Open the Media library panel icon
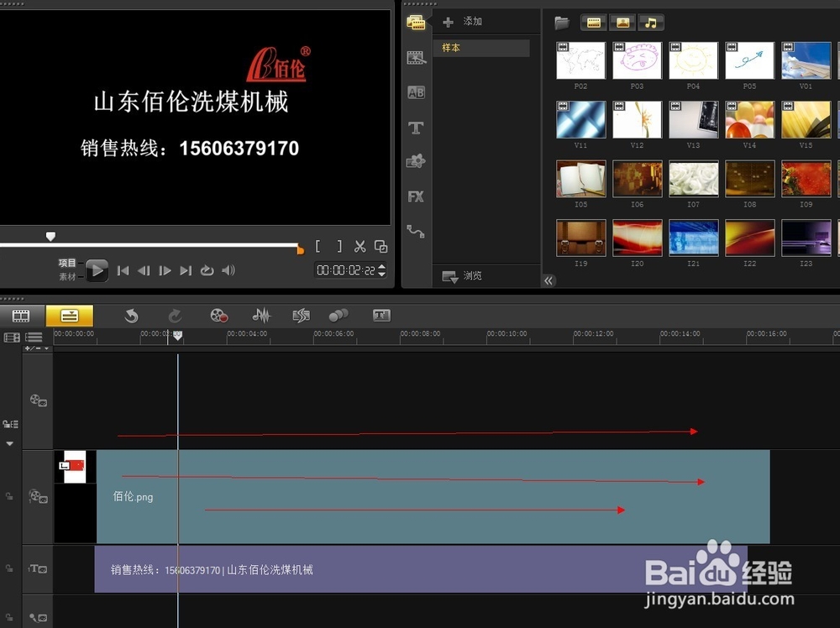This screenshot has height=628, width=840. tap(416, 23)
